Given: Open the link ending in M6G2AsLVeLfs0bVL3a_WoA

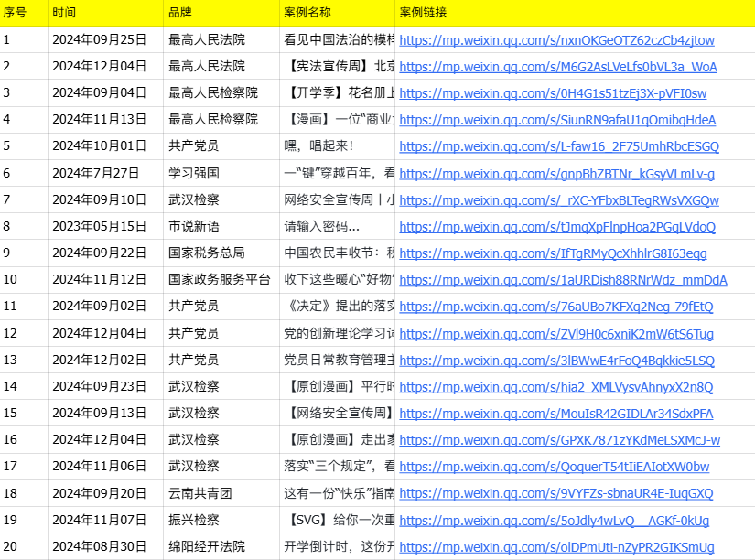Looking at the screenshot, I should (558, 67).
